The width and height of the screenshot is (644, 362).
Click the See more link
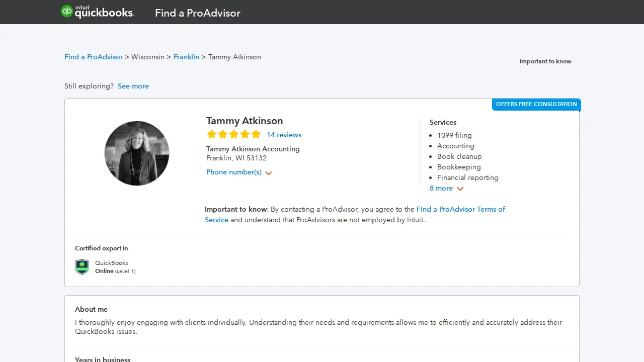click(133, 86)
